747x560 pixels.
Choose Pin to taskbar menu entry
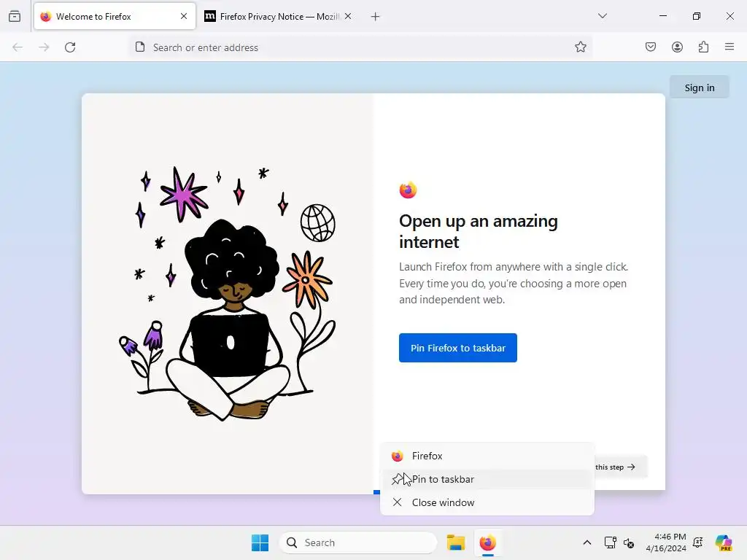(487, 479)
